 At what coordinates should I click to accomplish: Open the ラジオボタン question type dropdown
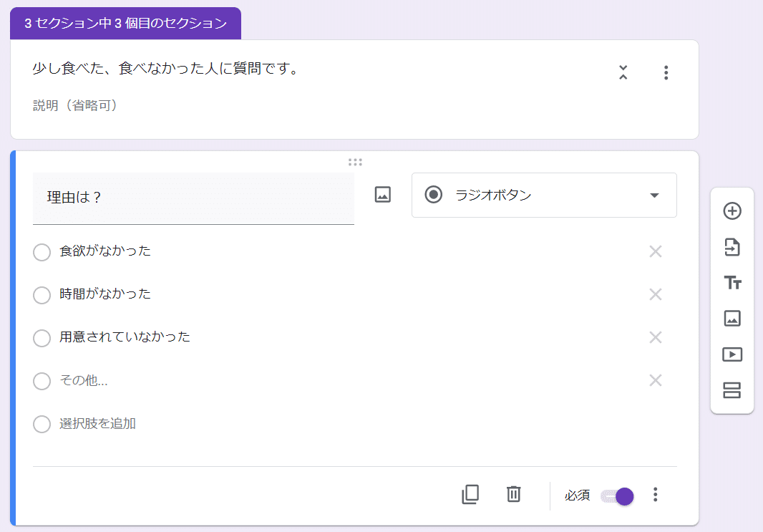[544, 195]
